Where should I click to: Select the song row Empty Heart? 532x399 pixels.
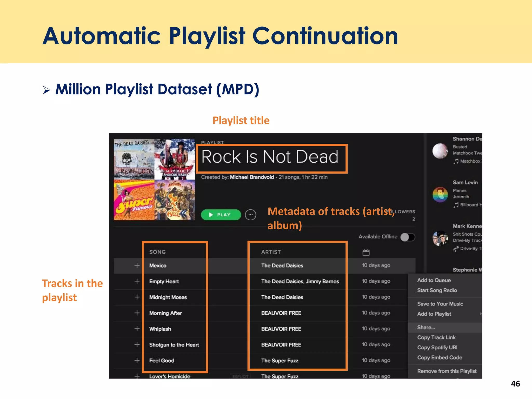tap(261, 281)
